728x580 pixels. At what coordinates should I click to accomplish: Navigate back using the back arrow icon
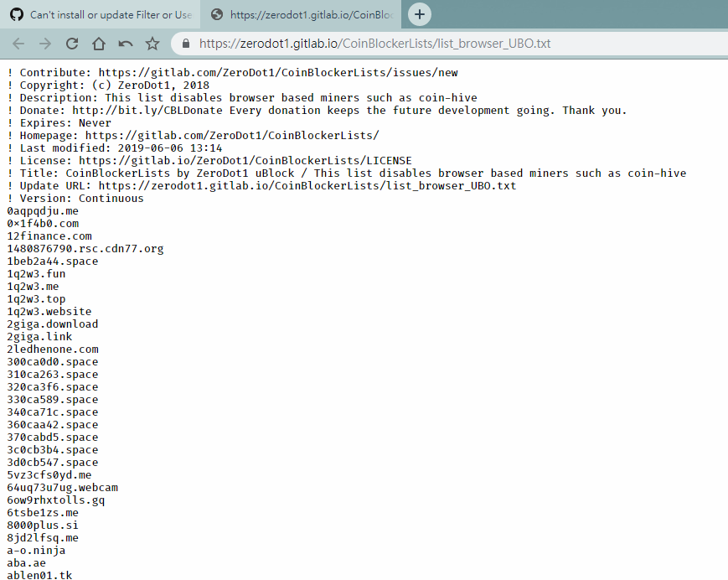tap(17, 43)
